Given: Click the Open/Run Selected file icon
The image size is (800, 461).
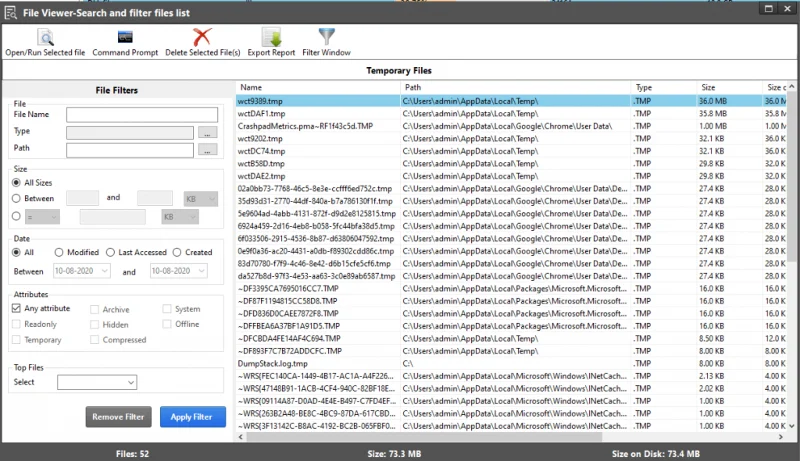Looking at the screenshot, I should pos(44,37).
